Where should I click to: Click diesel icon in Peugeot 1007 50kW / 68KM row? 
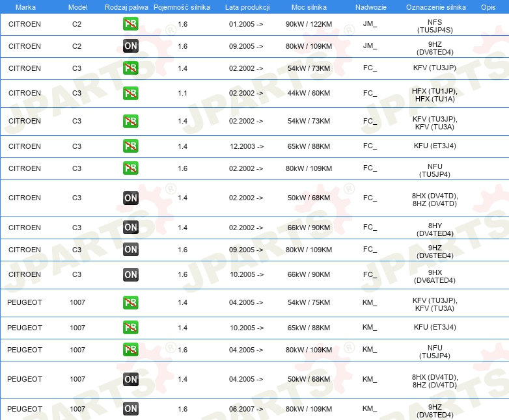pyautogui.click(x=130, y=379)
